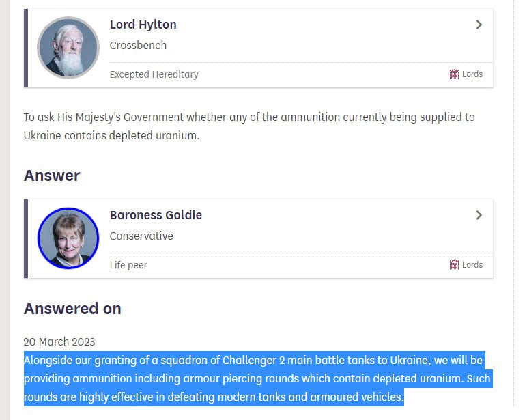Open the Lord Hylton name link
The width and height of the screenshot is (527, 420).
(143, 25)
